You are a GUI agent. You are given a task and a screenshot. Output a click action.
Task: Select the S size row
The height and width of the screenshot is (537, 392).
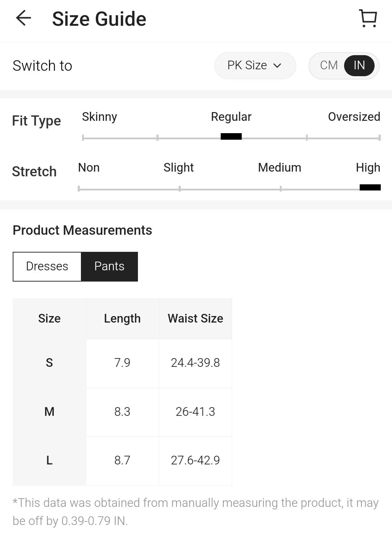(x=49, y=363)
